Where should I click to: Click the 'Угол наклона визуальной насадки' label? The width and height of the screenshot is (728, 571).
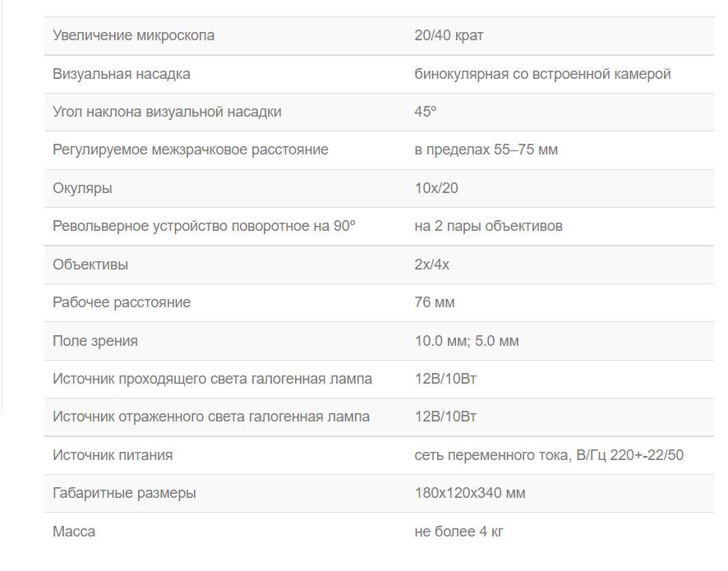coord(167,112)
